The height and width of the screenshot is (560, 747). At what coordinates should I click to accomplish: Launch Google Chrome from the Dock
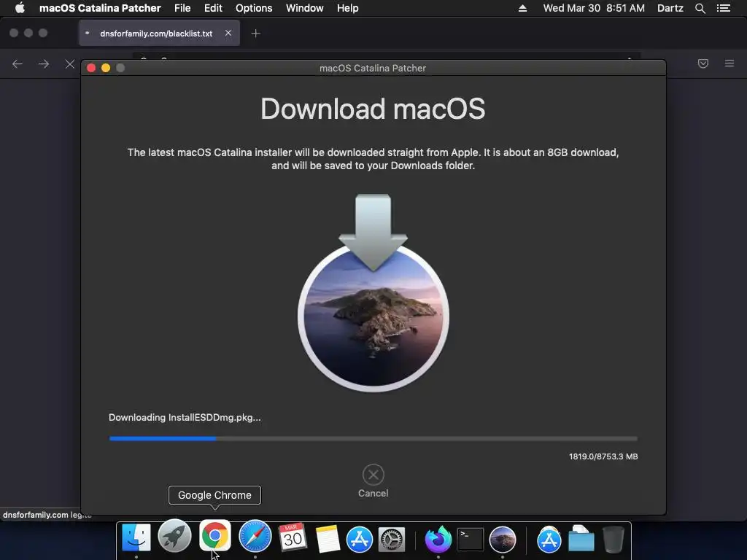click(215, 536)
